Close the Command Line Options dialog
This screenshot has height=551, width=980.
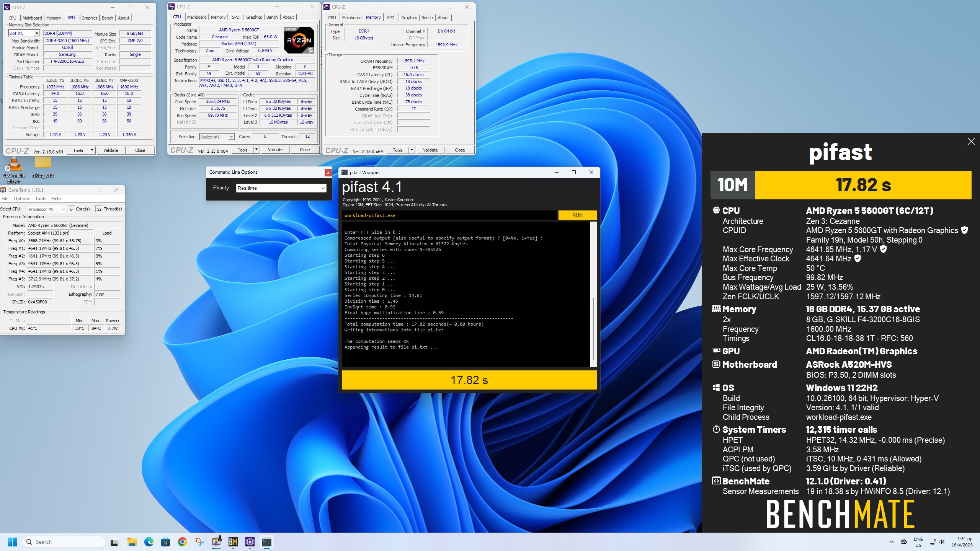click(328, 173)
